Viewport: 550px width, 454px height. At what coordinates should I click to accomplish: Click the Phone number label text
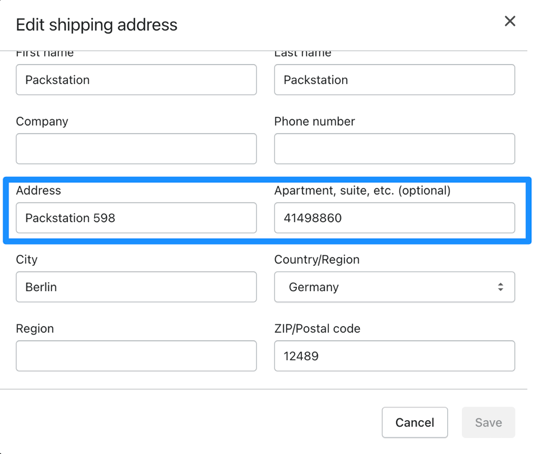[315, 121]
